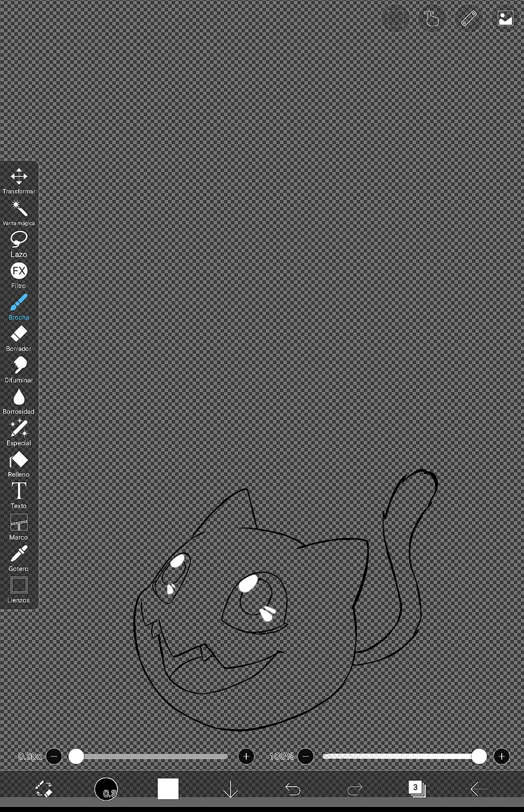Open the Lienzos canvas tool
The image size is (524, 812).
pyautogui.click(x=19, y=589)
